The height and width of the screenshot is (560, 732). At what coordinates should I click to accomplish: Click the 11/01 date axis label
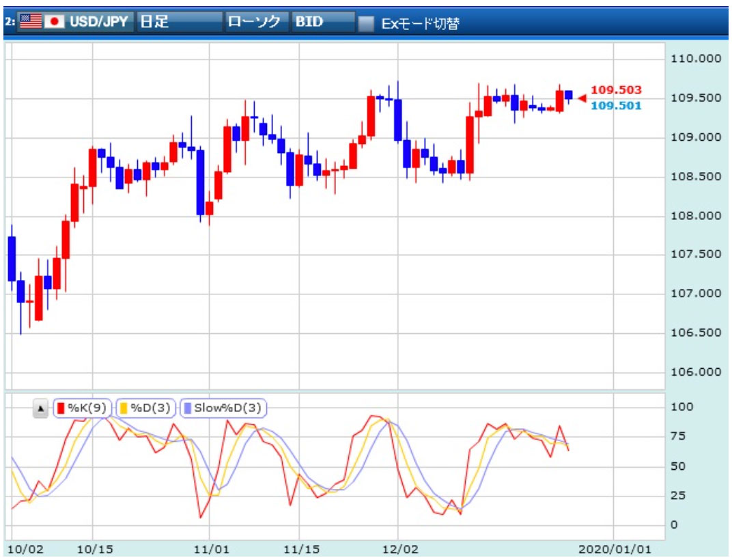click(212, 549)
